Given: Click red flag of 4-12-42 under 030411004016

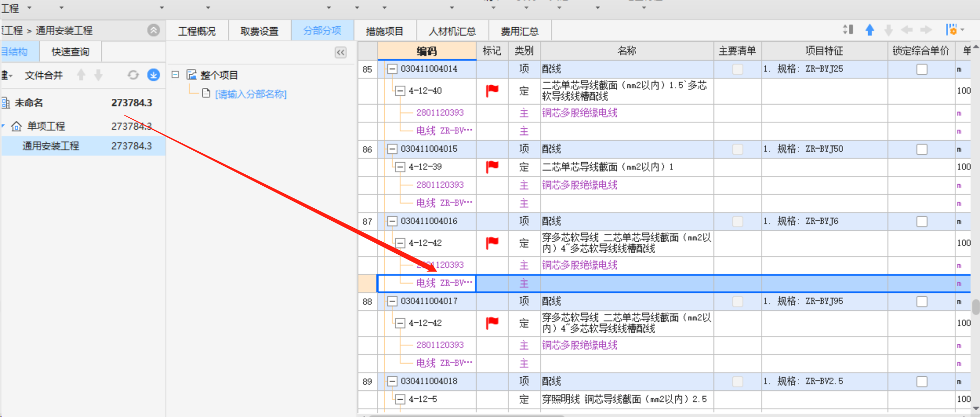Looking at the screenshot, I should [492, 243].
